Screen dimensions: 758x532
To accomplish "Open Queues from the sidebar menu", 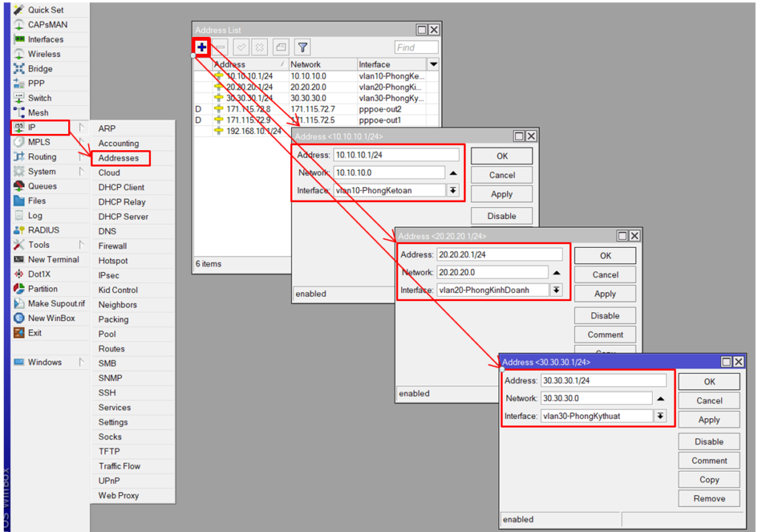I will 42,186.
